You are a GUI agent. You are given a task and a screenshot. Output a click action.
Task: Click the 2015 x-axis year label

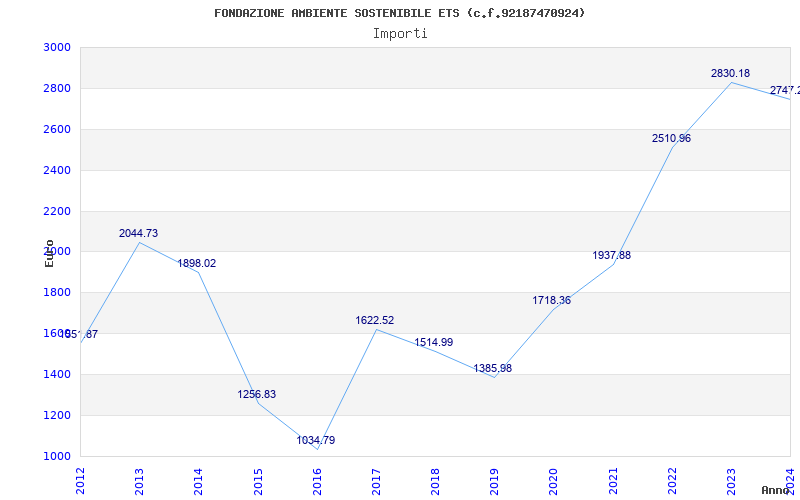click(258, 481)
